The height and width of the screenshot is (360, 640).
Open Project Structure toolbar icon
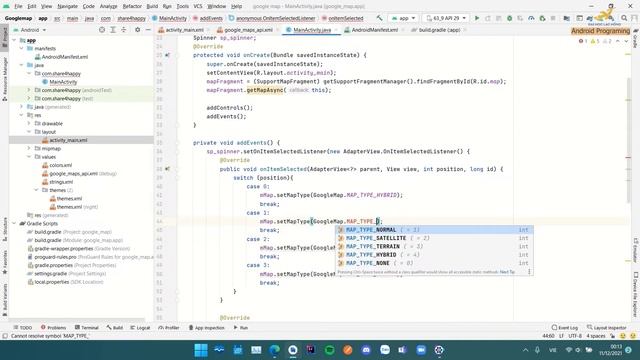click(567, 18)
